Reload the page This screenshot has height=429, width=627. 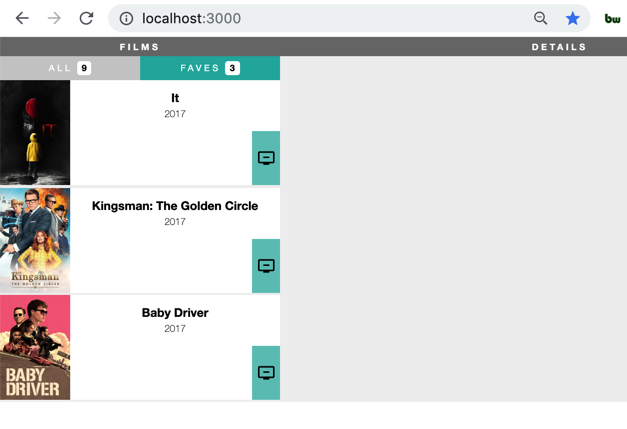pos(86,18)
